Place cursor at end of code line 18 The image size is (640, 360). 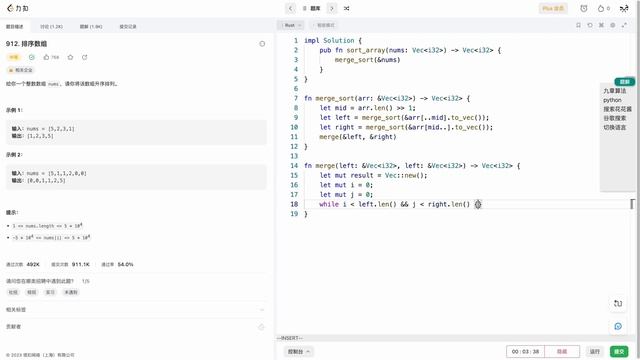[483, 204]
